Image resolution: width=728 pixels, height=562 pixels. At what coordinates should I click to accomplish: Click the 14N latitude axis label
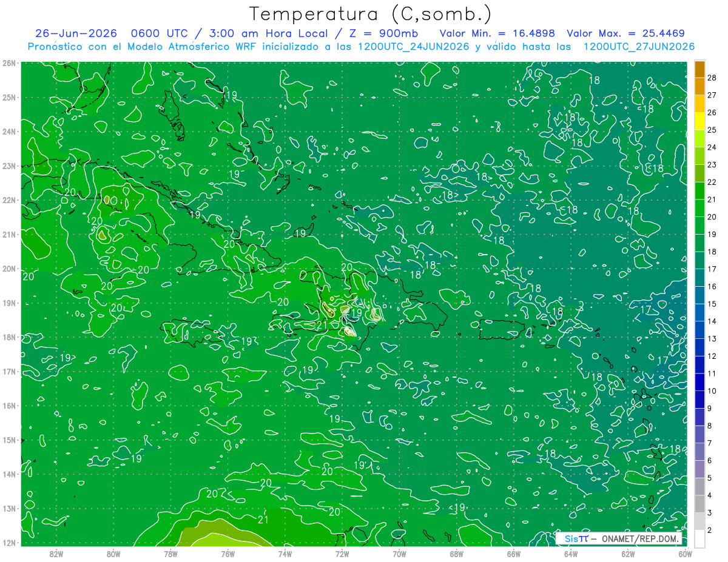9,474
